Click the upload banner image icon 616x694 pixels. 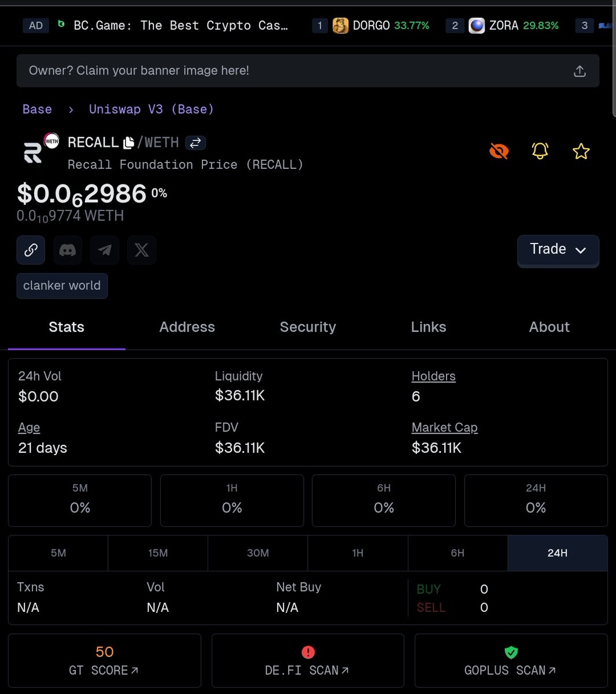pos(580,71)
